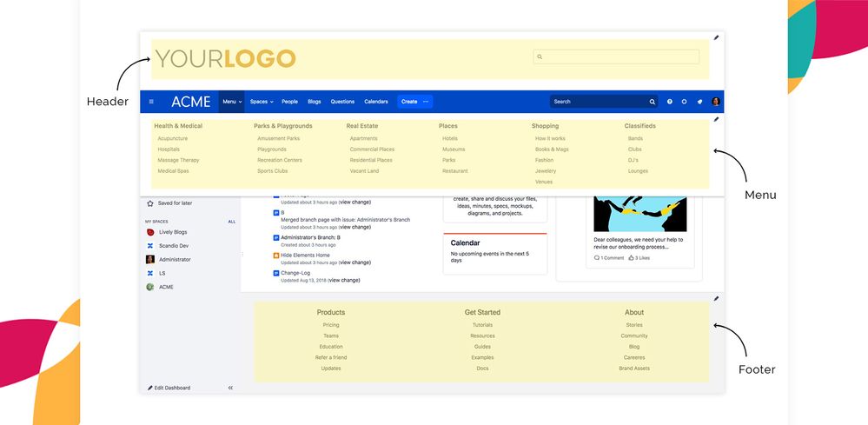Screen dimensions: 868x425
Task: Click the Lively Blogs space icon
Action: (150, 232)
